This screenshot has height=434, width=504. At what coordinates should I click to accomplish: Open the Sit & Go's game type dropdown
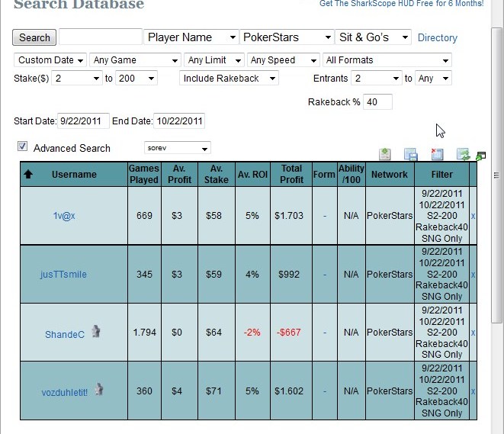(x=373, y=37)
